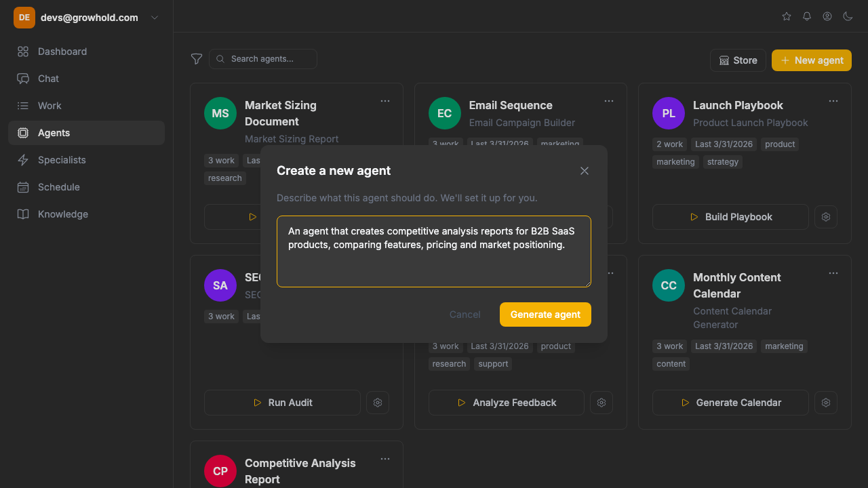Screen dimensions: 868x488
Task: Open the filter icon beside agent search
Action: coord(197,59)
